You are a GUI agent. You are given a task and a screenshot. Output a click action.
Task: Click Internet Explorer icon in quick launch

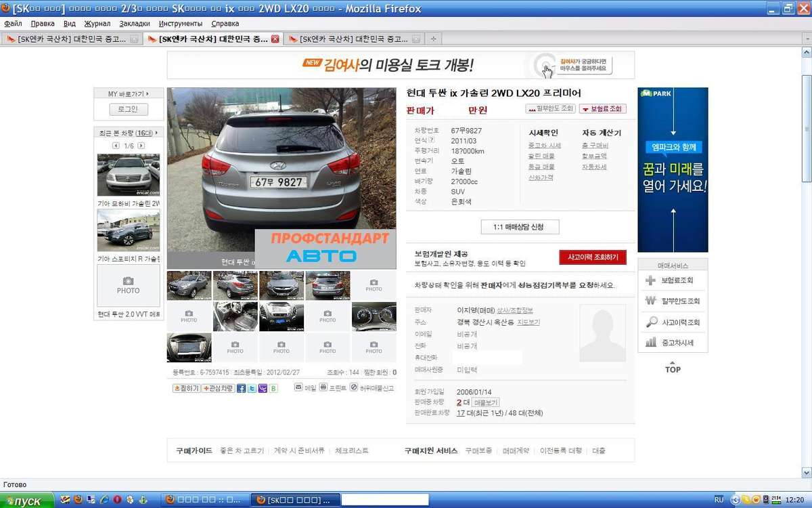[104, 500]
